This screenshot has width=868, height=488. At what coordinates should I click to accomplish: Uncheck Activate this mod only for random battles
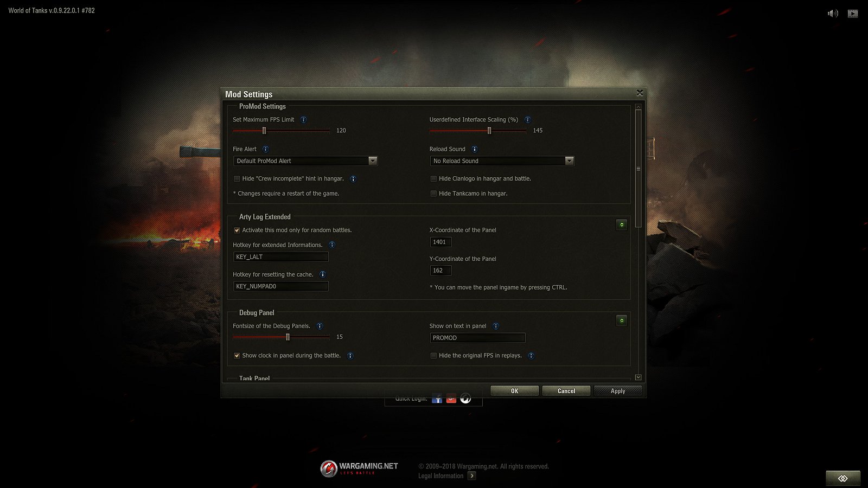(237, 230)
